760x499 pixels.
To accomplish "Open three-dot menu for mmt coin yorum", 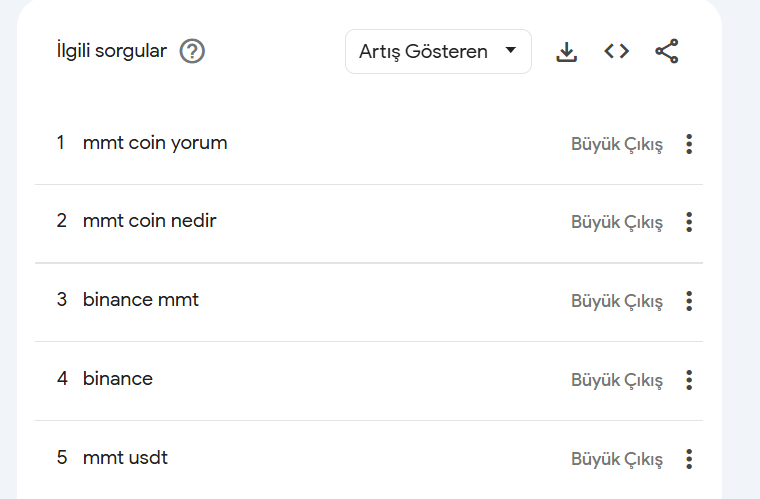I will click(689, 144).
